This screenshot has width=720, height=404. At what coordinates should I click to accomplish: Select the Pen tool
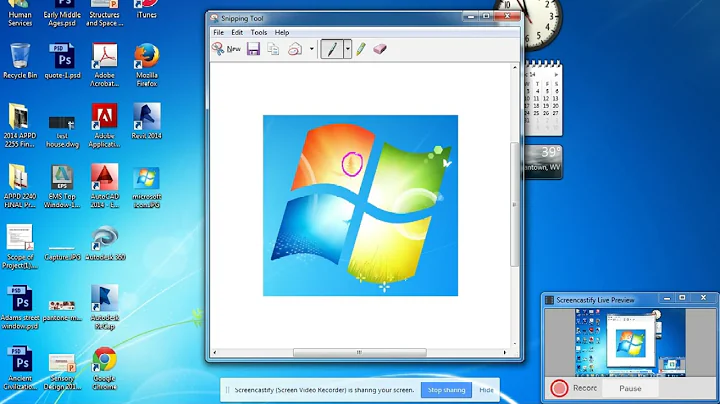point(332,49)
